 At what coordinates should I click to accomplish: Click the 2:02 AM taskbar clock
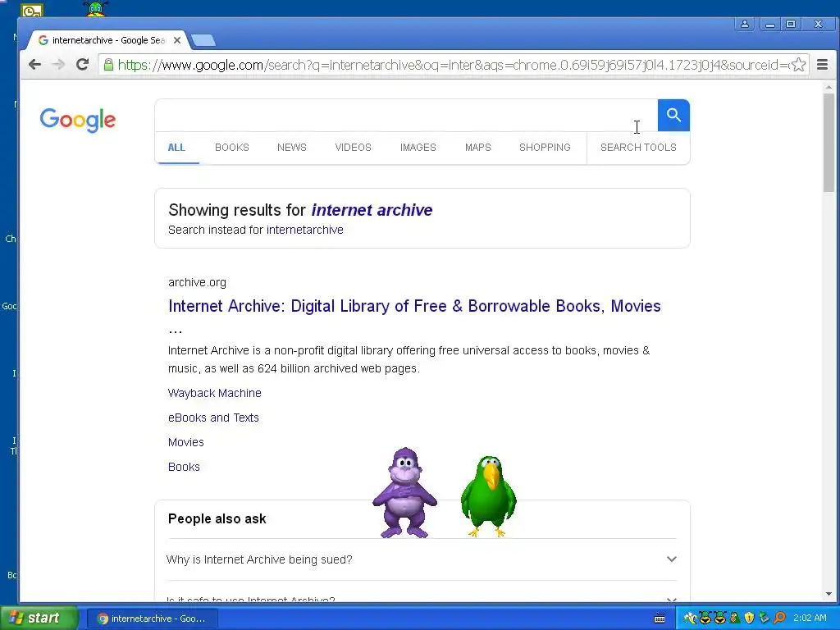coord(810,618)
